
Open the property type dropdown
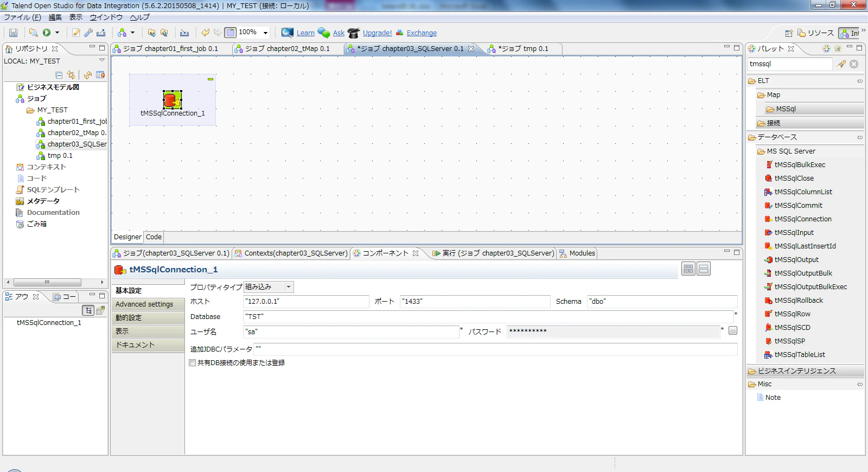click(x=289, y=287)
